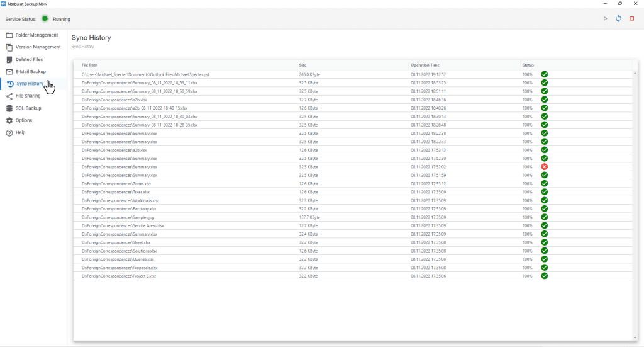Image resolution: width=644 pixels, height=347 pixels.
Task: Click green check for Queries.xlsx row
Action: pyautogui.click(x=544, y=259)
